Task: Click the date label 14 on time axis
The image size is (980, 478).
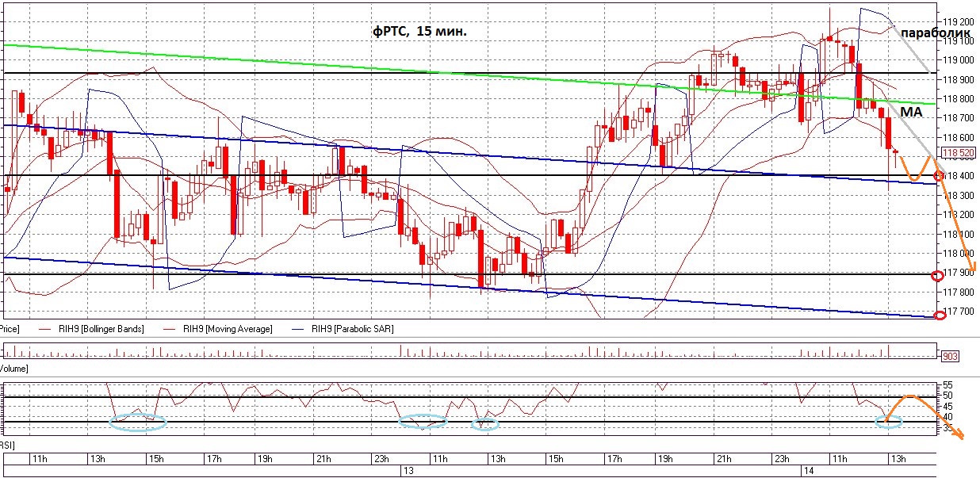Action: point(808,471)
